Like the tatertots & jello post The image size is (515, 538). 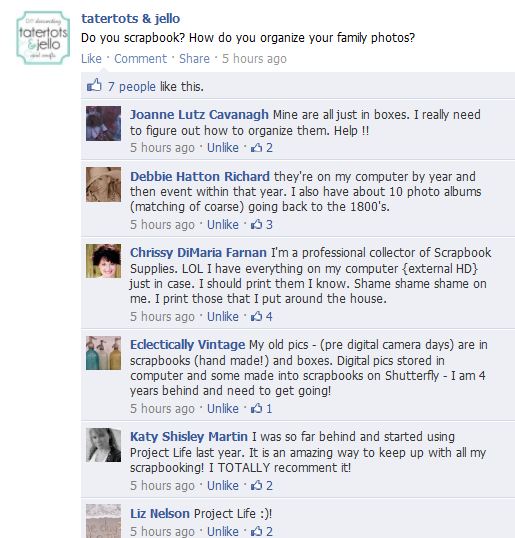91,59
